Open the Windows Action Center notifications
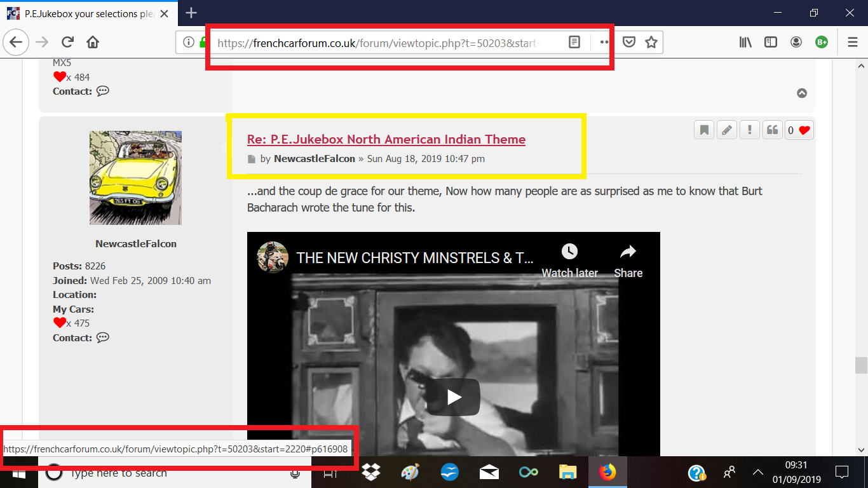868x488 pixels. pyautogui.click(x=842, y=473)
